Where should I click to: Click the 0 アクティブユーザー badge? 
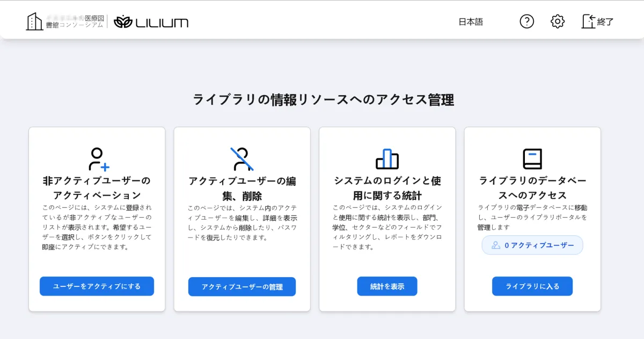point(532,245)
